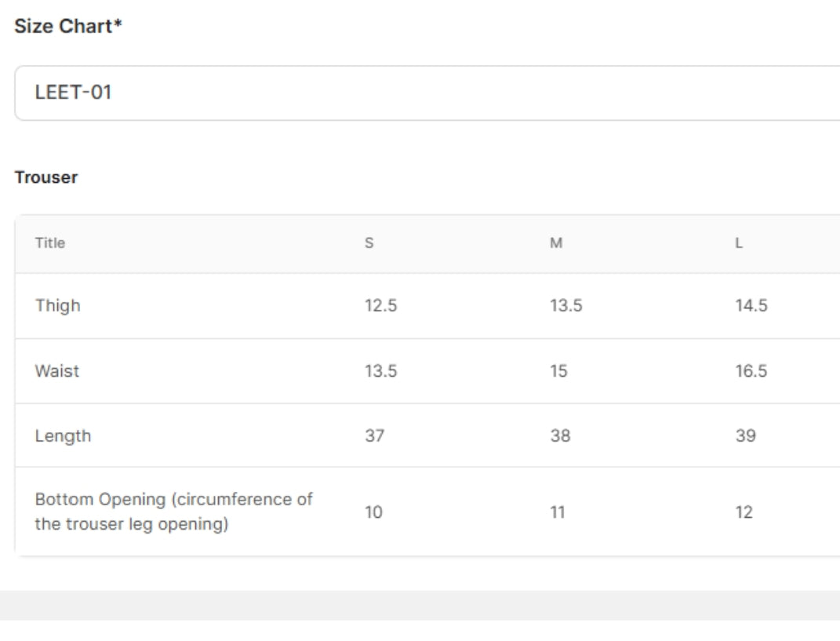Select Thigh value 12.5 for size S

click(380, 306)
